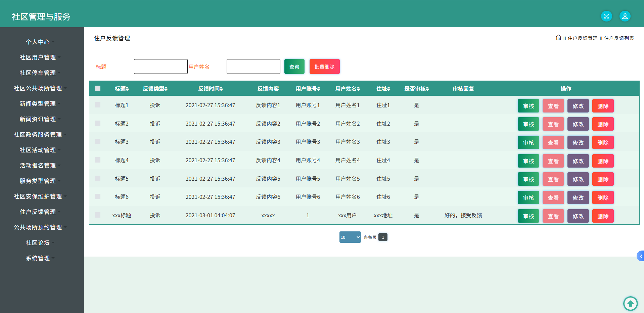
Task: Click the blue side panel chevron tab
Action: [641, 256]
